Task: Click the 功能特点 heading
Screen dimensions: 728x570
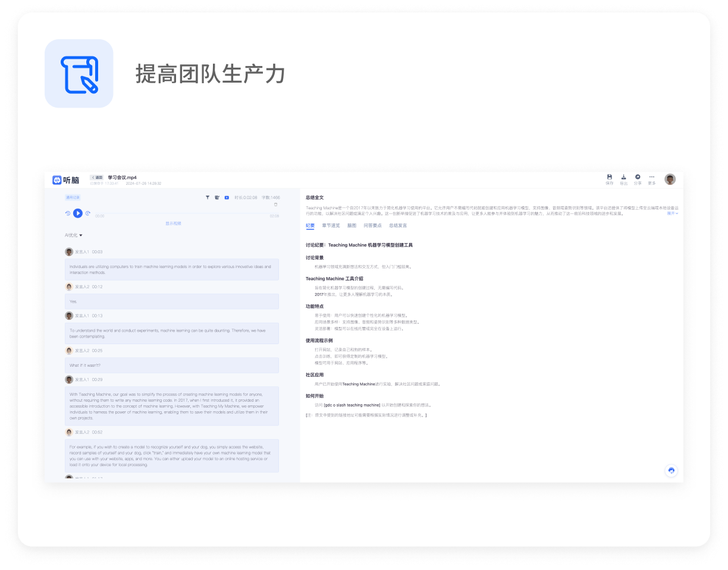Action: point(315,306)
